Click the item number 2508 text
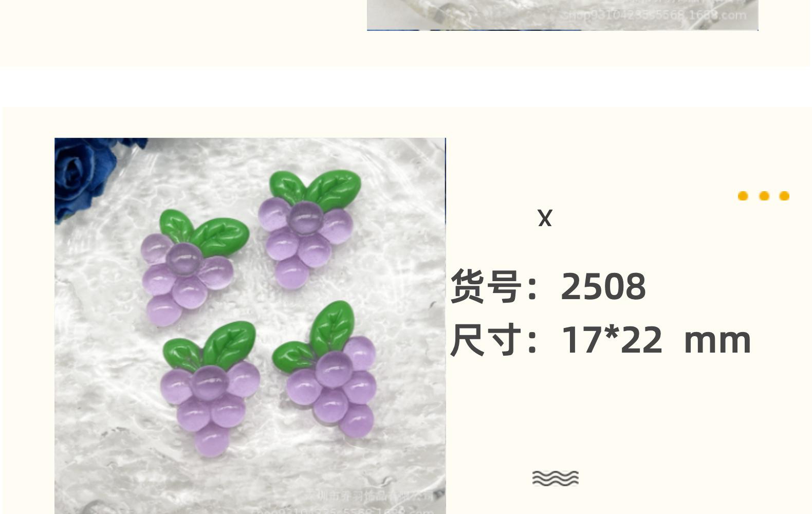The height and width of the screenshot is (514, 812). pyautogui.click(x=603, y=286)
